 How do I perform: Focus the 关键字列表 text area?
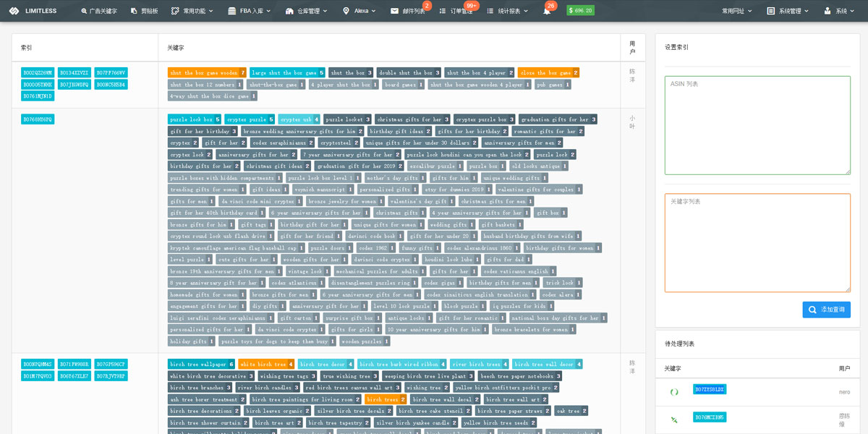pos(757,242)
